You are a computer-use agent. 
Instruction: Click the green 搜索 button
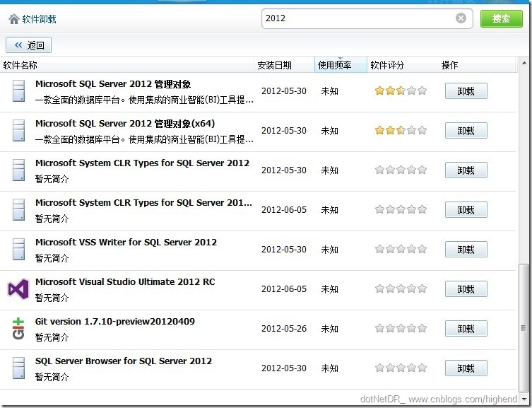coord(502,18)
